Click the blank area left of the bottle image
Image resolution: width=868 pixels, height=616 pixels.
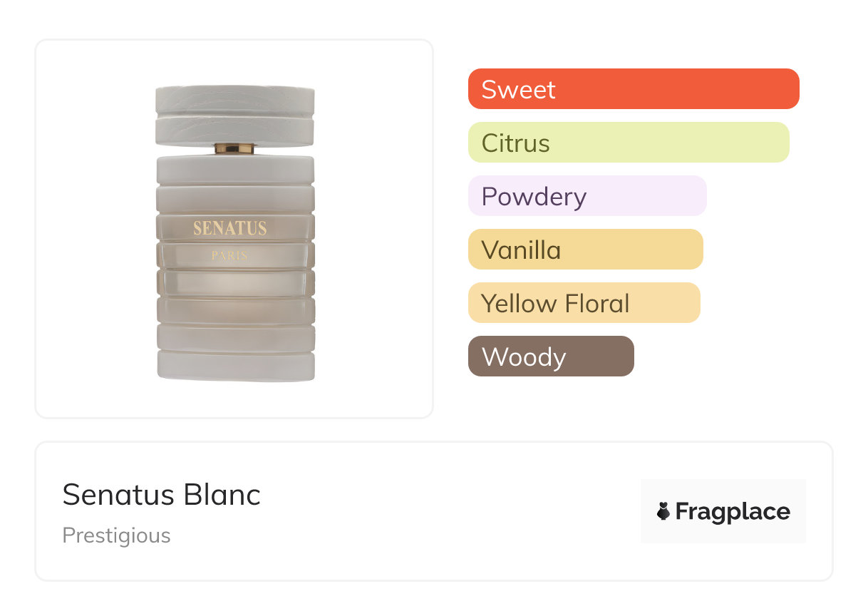(93, 228)
